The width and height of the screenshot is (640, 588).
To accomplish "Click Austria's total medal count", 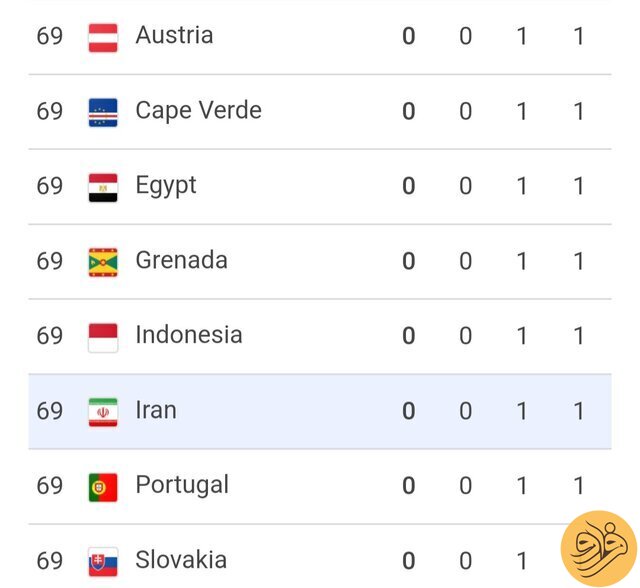I will pos(578,36).
